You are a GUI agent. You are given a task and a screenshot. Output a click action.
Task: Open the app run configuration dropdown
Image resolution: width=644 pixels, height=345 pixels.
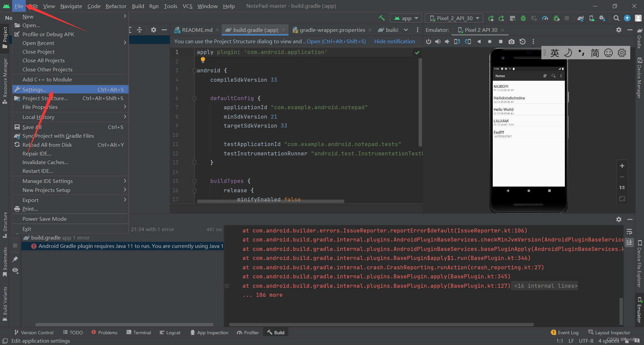pyautogui.click(x=406, y=18)
